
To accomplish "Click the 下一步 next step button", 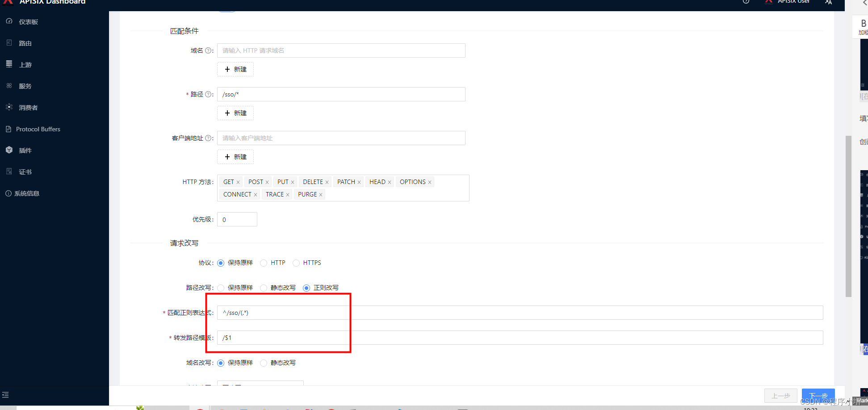I will pos(818,396).
